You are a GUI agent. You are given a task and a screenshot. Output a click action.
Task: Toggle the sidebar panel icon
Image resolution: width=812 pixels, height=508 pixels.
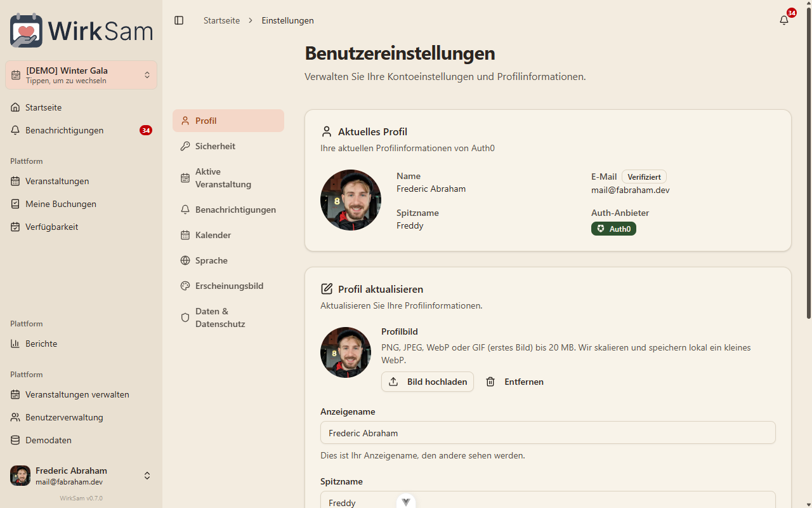pyautogui.click(x=179, y=20)
